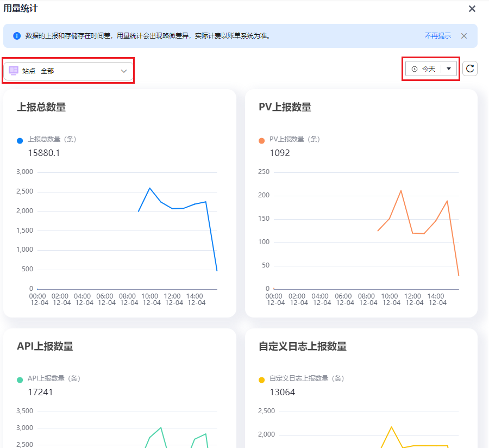This screenshot has height=448, width=489.
Task: Toggle the 上报总数量 blue legend dot
Action: click(20, 140)
